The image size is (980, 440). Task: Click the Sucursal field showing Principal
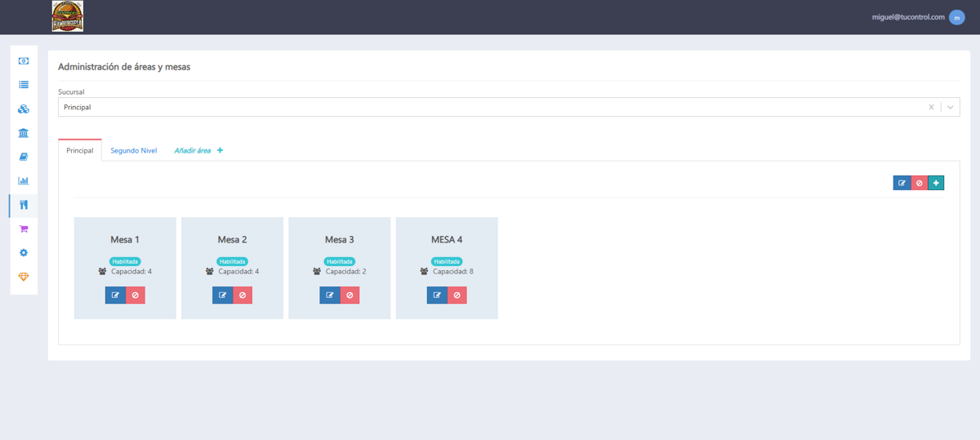click(x=509, y=107)
